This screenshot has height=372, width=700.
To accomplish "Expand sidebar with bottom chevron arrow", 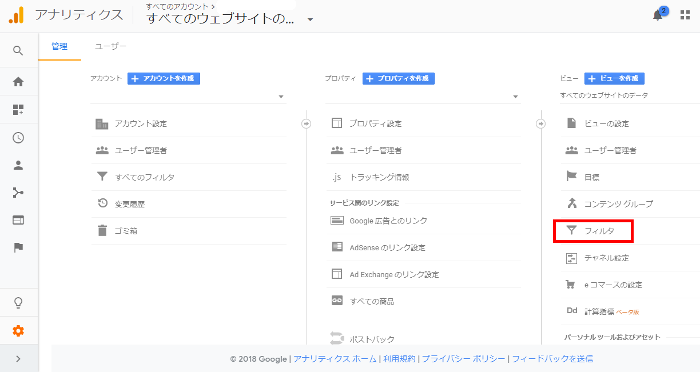I will tap(18, 359).
